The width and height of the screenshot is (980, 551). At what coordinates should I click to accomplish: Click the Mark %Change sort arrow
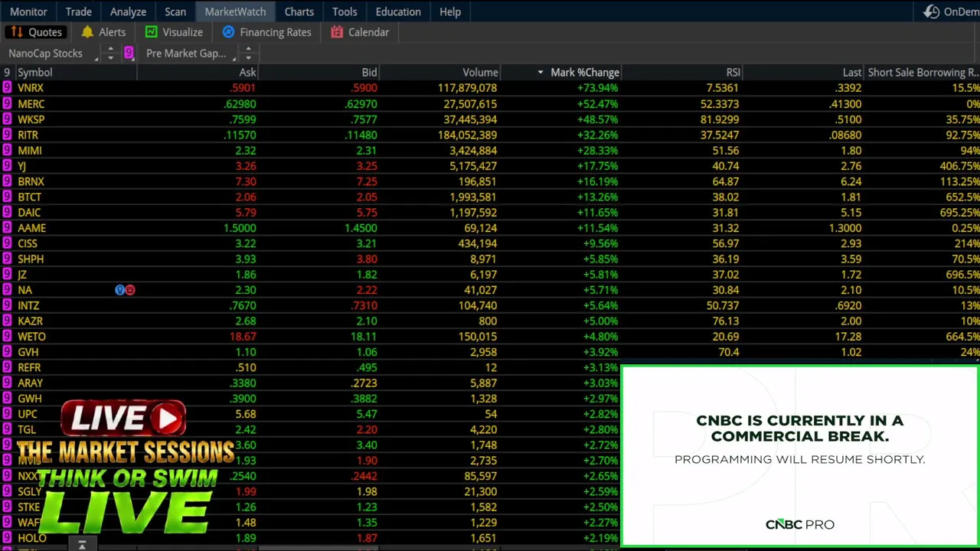point(541,72)
